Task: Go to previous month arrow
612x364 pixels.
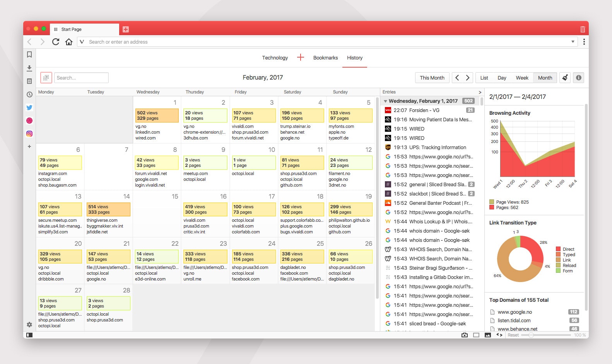Action: coord(457,78)
